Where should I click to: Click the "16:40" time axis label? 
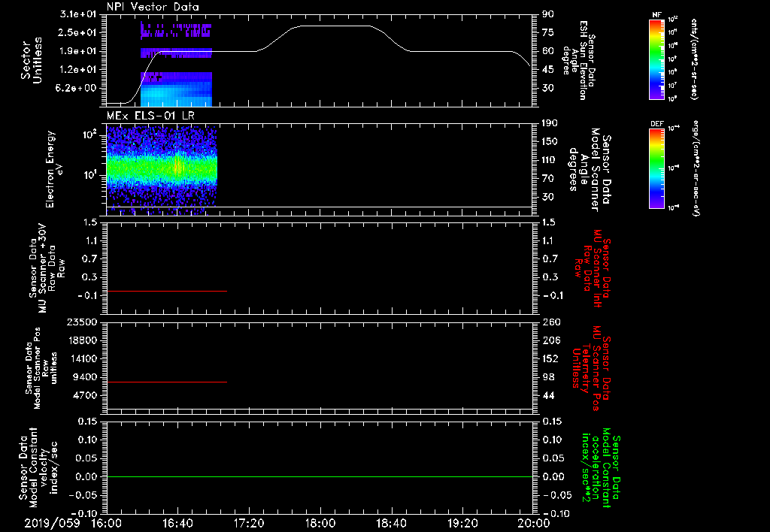click(177, 523)
